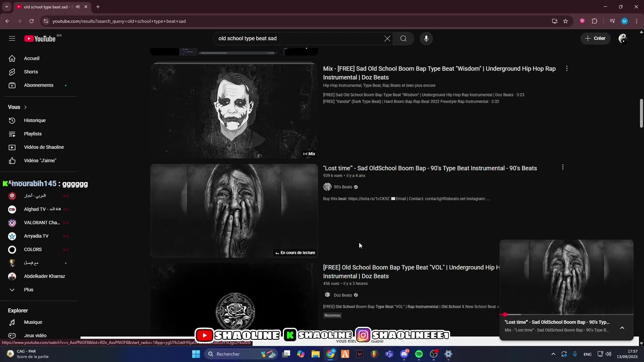Open site information icon in address bar
The height and width of the screenshot is (362, 644).
point(46,21)
